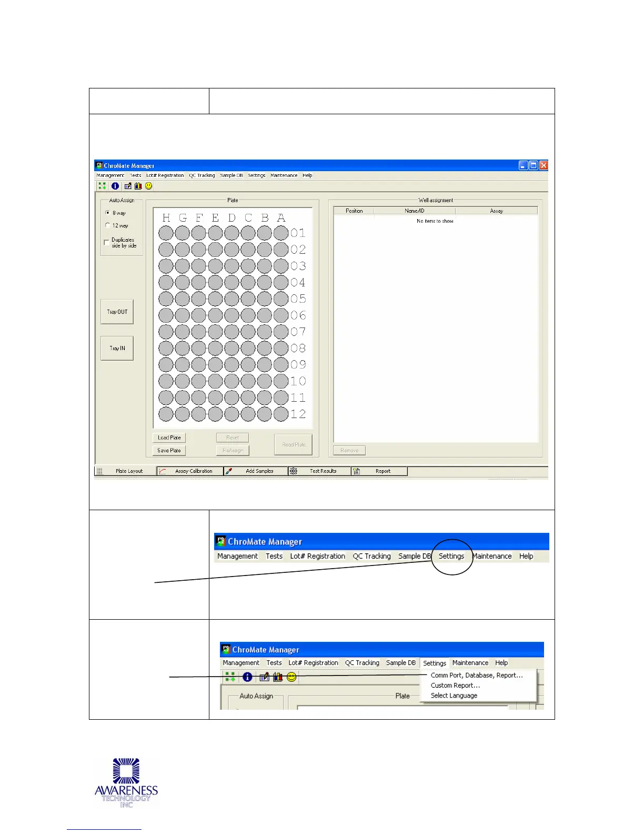Select the 12 way auto assign option
644x834 pixels.
(x=108, y=225)
